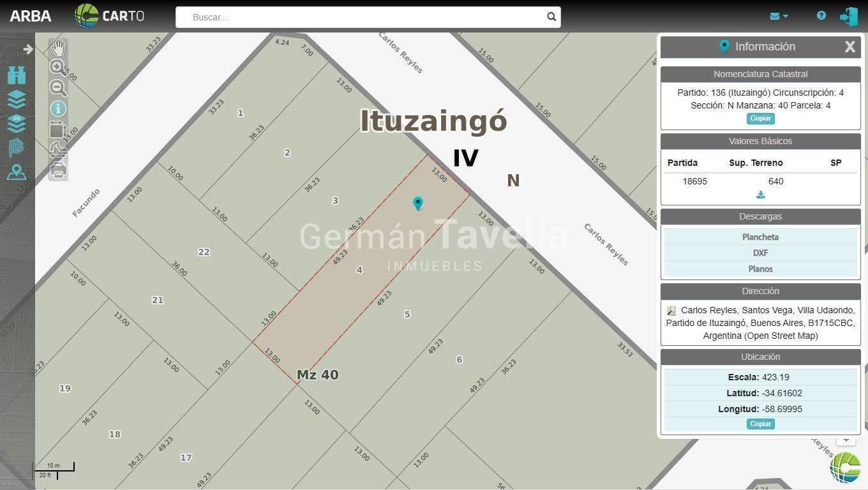Copy the Nomenclatura Catastral data

click(760, 119)
